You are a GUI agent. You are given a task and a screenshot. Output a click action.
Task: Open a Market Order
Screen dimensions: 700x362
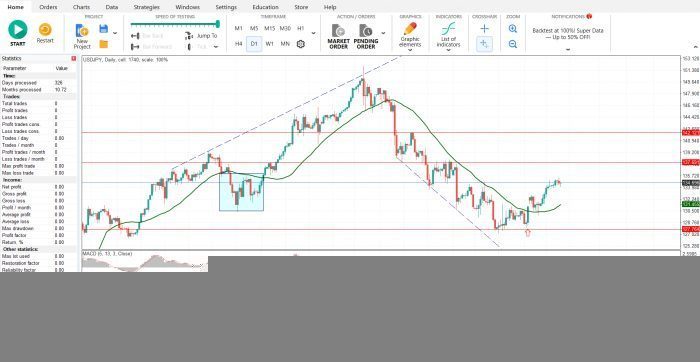tap(338, 37)
